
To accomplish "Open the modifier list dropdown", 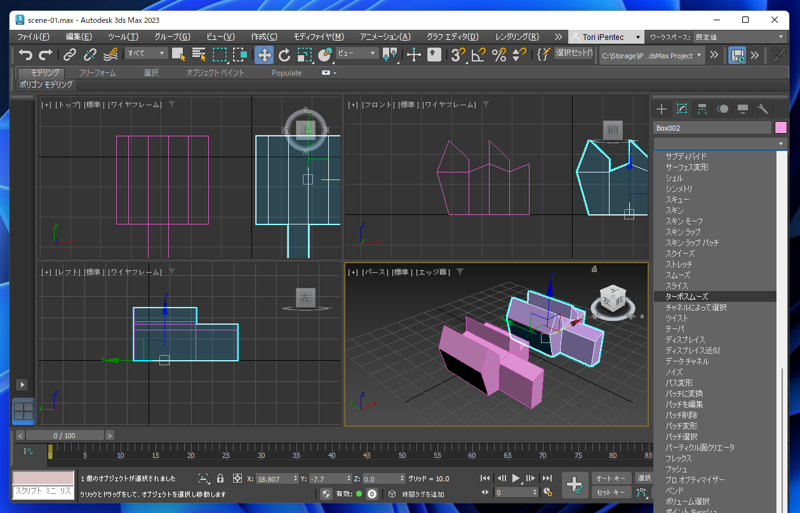I will pyautogui.click(x=720, y=143).
